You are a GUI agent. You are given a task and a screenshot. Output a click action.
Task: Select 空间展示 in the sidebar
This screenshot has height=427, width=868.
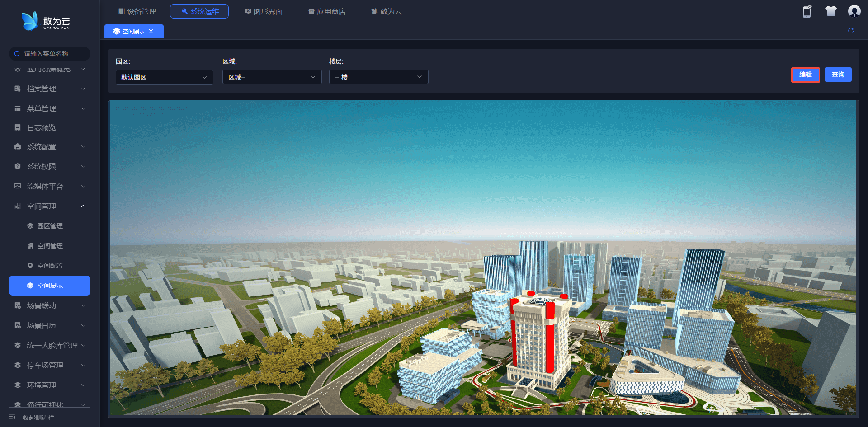[50, 286]
